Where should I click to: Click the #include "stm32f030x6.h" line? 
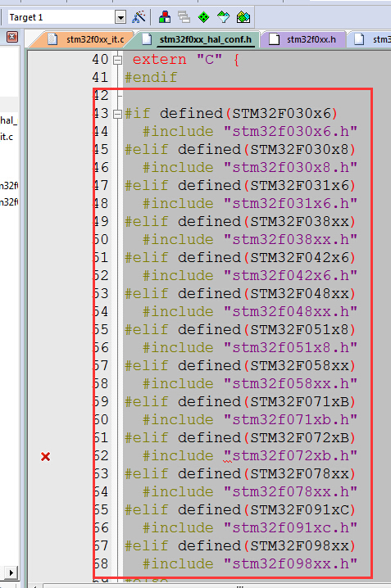(x=249, y=132)
